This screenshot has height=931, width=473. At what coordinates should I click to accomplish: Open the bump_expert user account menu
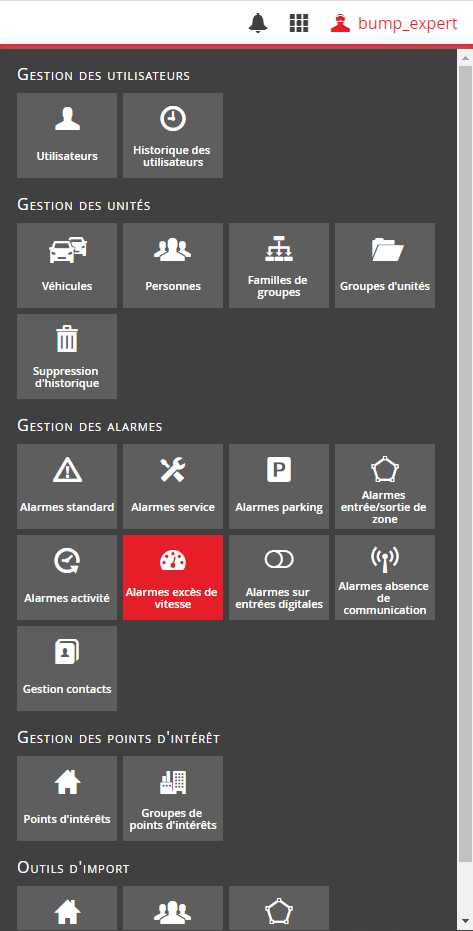(394, 23)
